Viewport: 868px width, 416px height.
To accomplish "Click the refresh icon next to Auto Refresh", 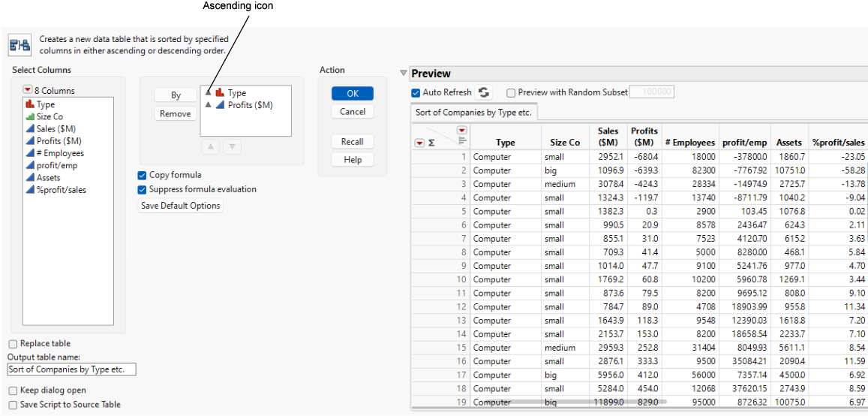I will (484, 92).
